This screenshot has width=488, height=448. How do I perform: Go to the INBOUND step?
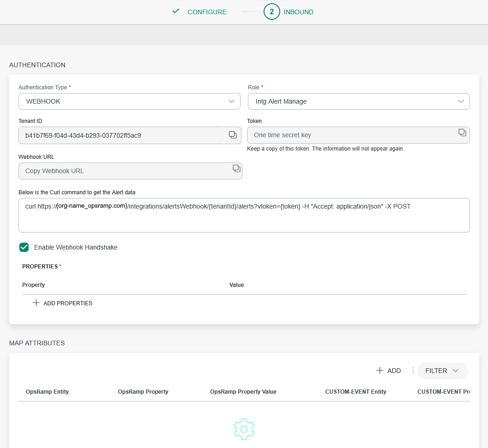click(299, 12)
